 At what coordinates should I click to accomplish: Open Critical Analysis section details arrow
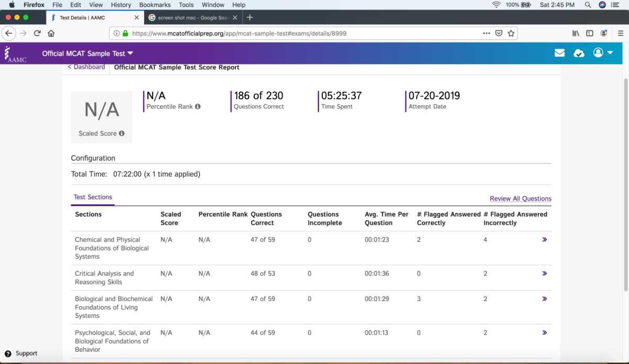coord(545,273)
